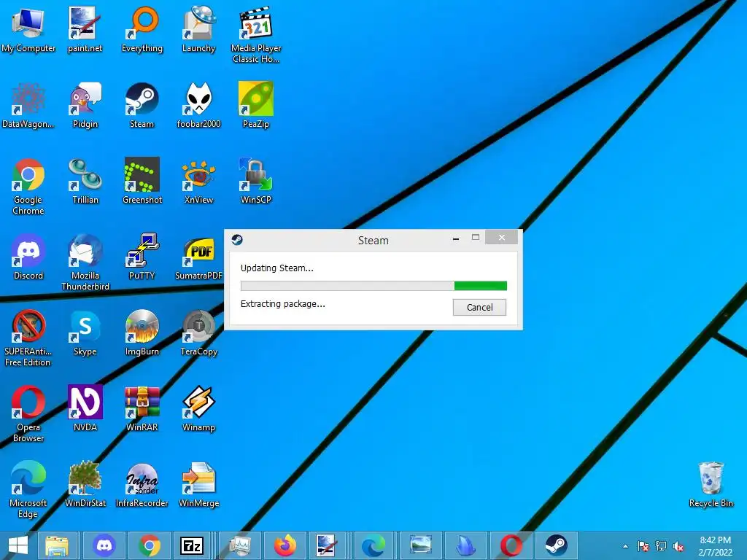747x560 pixels.
Task: Select the Launchy desktop shortcut
Action: coord(198,30)
